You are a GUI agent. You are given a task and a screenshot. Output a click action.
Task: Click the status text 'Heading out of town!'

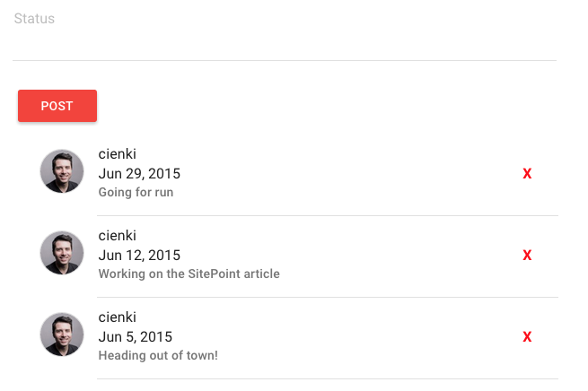[x=158, y=355]
